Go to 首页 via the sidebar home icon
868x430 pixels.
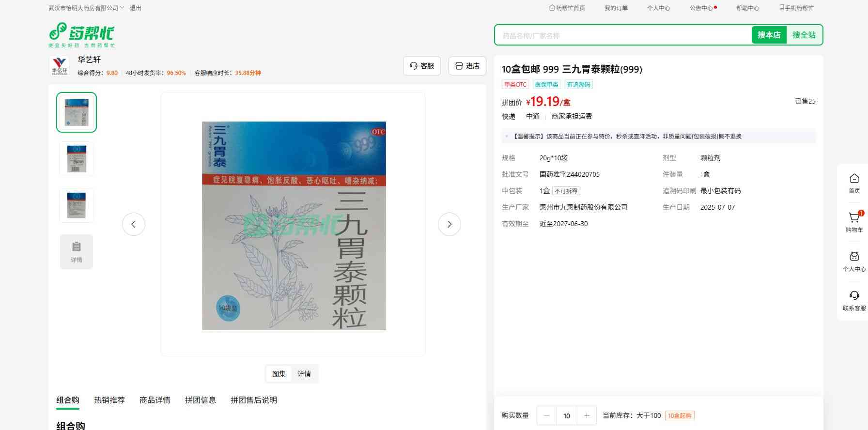pos(854,183)
